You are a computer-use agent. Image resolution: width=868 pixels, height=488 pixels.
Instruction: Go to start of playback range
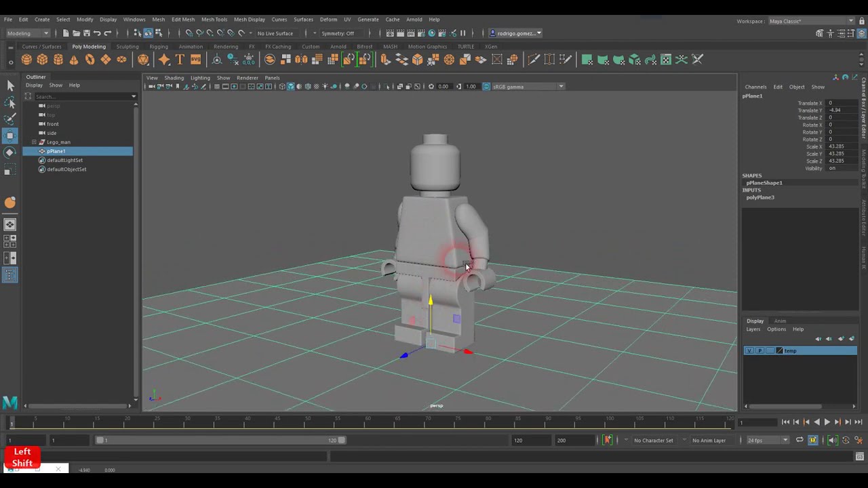click(785, 422)
